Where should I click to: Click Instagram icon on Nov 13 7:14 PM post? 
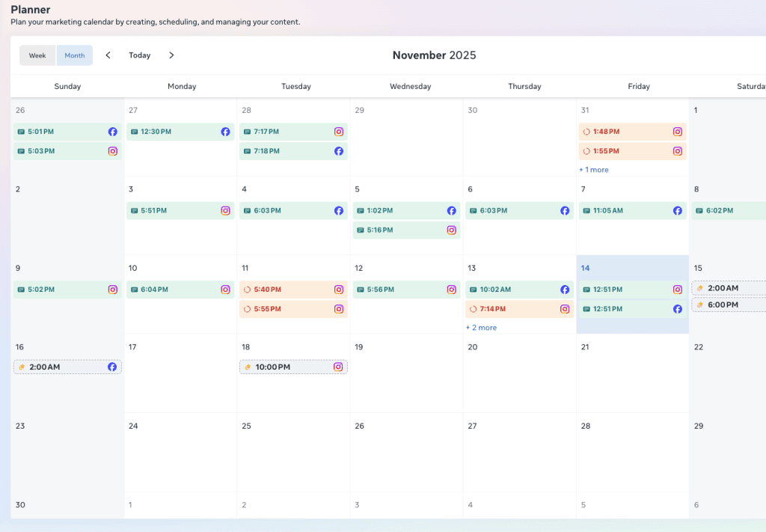[565, 309]
